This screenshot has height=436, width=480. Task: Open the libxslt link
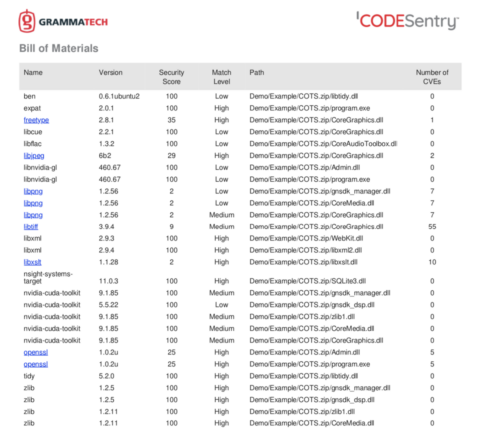pyautogui.click(x=32, y=262)
